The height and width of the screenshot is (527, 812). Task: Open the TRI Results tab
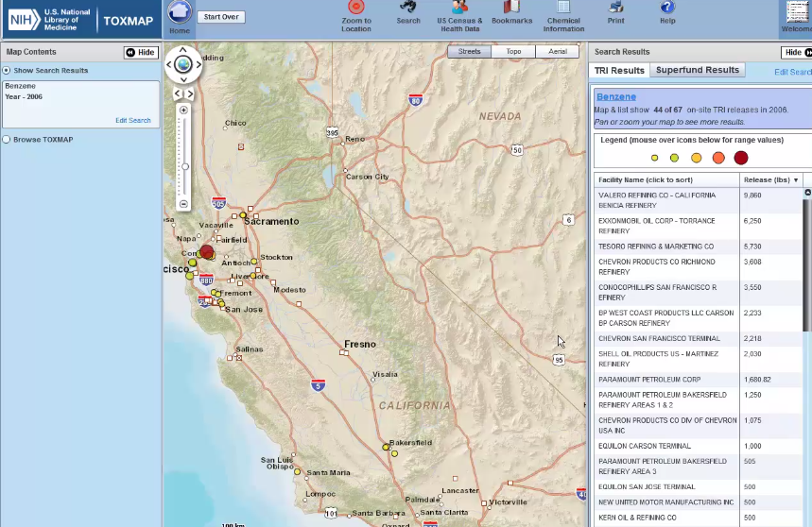click(619, 70)
